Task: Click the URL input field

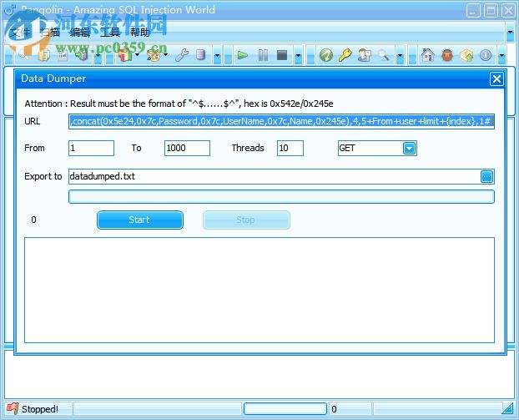Action: tap(281, 121)
